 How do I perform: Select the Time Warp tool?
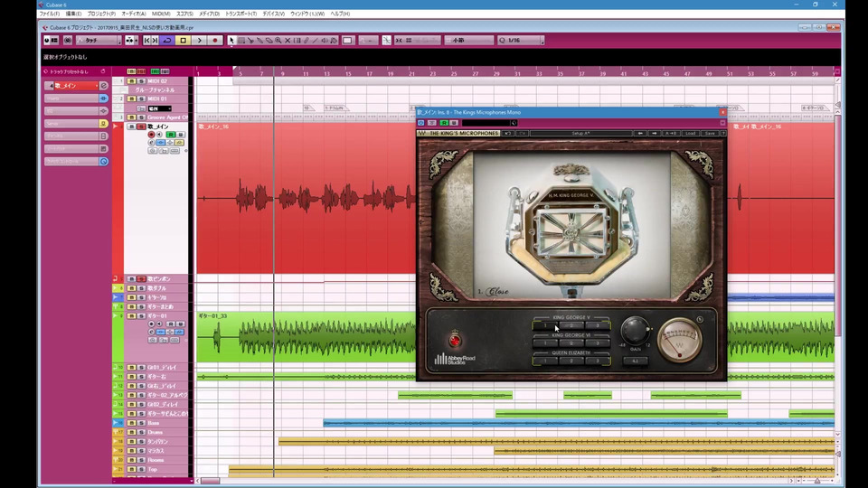pyautogui.click(x=297, y=41)
